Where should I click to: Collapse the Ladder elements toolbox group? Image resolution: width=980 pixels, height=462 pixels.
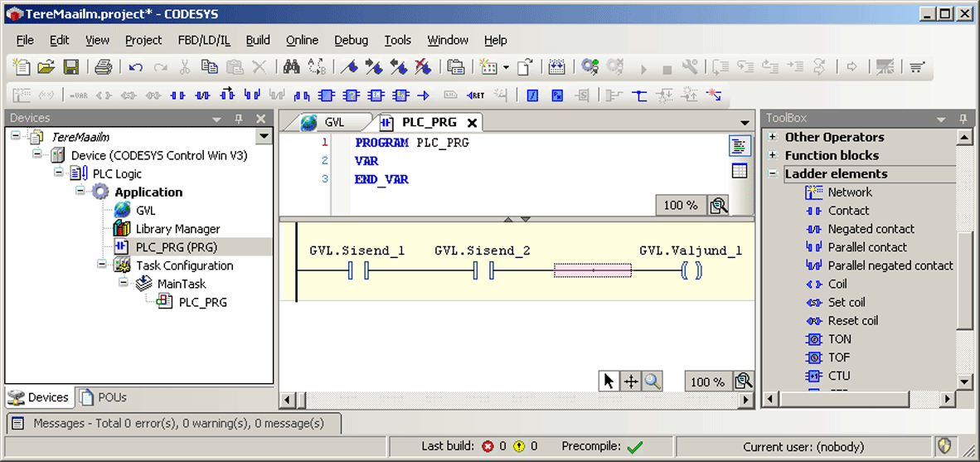coord(773,174)
